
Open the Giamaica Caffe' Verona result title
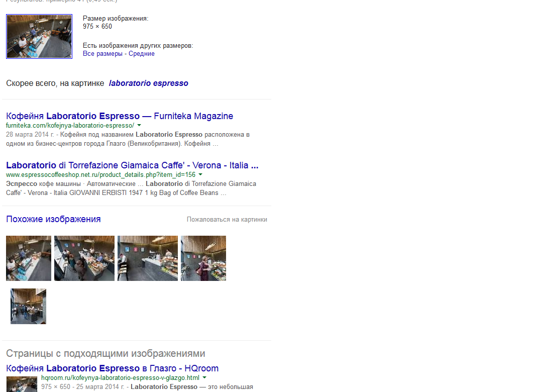pyautogui.click(x=132, y=165)
